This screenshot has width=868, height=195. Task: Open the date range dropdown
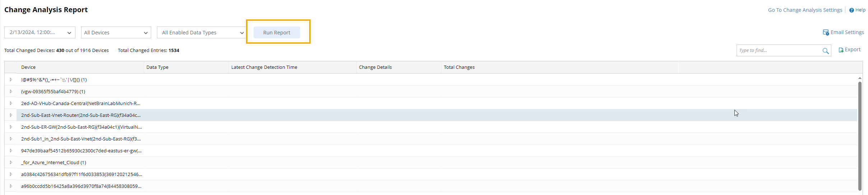(x=40, y=33)
